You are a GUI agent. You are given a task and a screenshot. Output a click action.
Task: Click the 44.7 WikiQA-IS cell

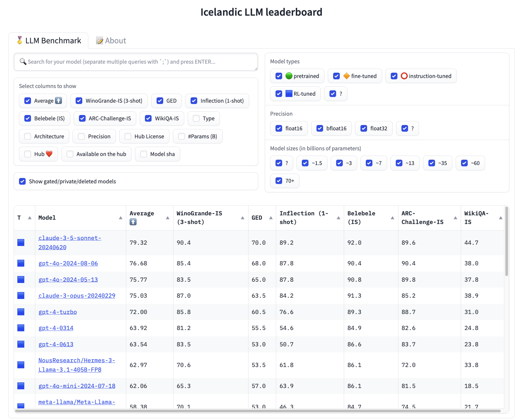pos(471,243)
